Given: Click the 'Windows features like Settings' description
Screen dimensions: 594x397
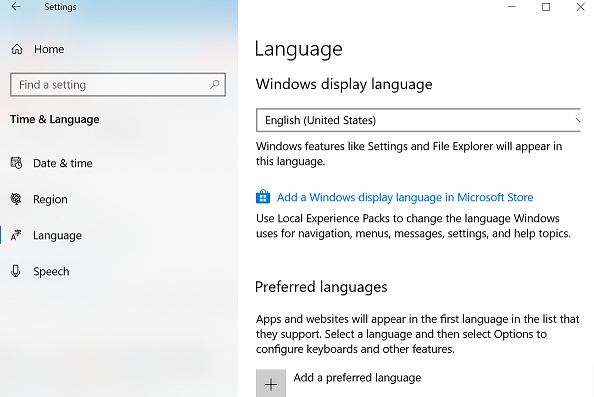Looking at the screenshot, I should (x=409, y=154).
